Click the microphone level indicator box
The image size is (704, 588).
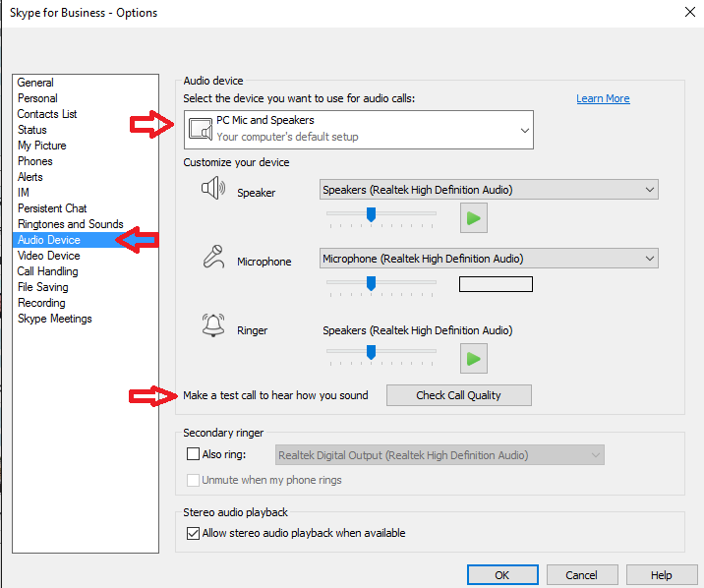pos(496,284)
